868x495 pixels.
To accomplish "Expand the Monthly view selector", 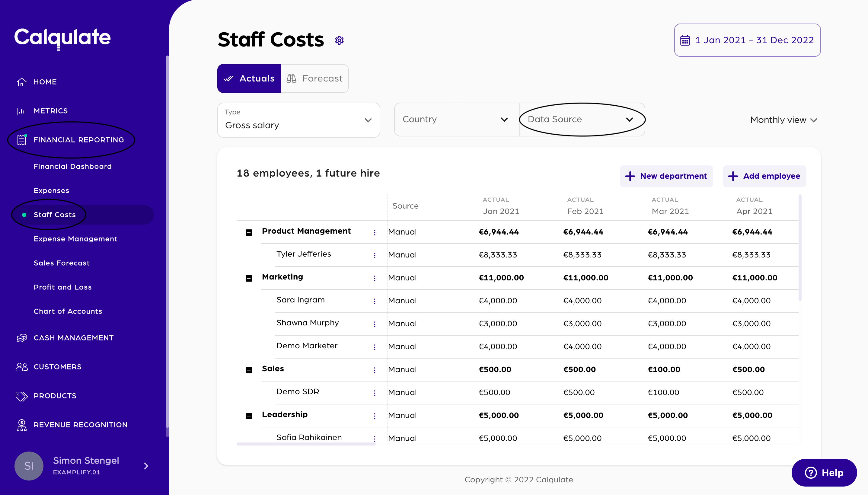I will [783, 120].
